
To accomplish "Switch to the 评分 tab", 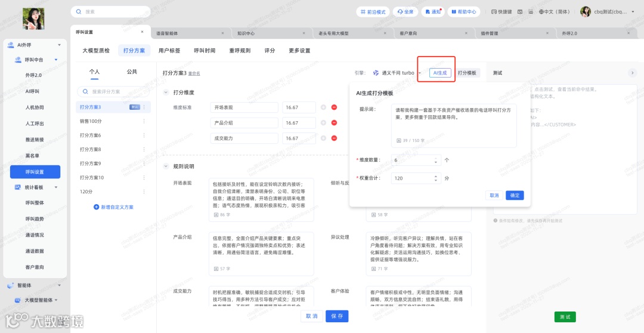I will click(x=270, y=51).
